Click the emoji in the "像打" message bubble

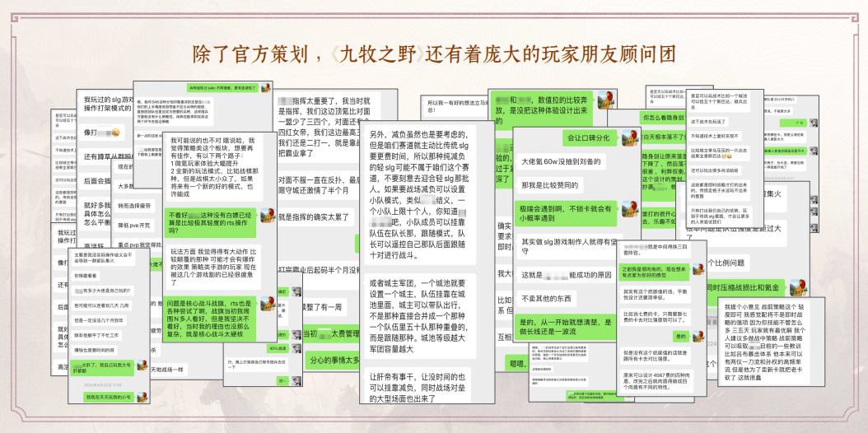[x=115, y=133]
